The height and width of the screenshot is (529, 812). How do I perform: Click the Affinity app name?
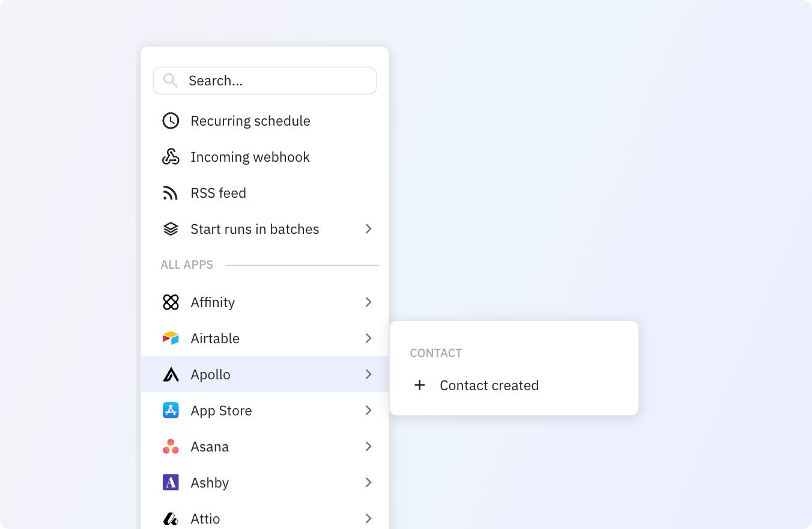[213, 302]
